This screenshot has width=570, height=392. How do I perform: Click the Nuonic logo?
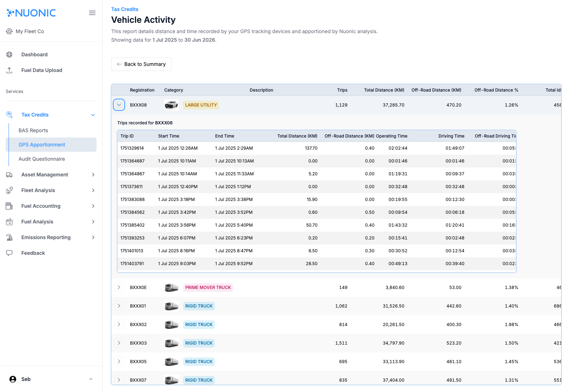click(31, 13)
